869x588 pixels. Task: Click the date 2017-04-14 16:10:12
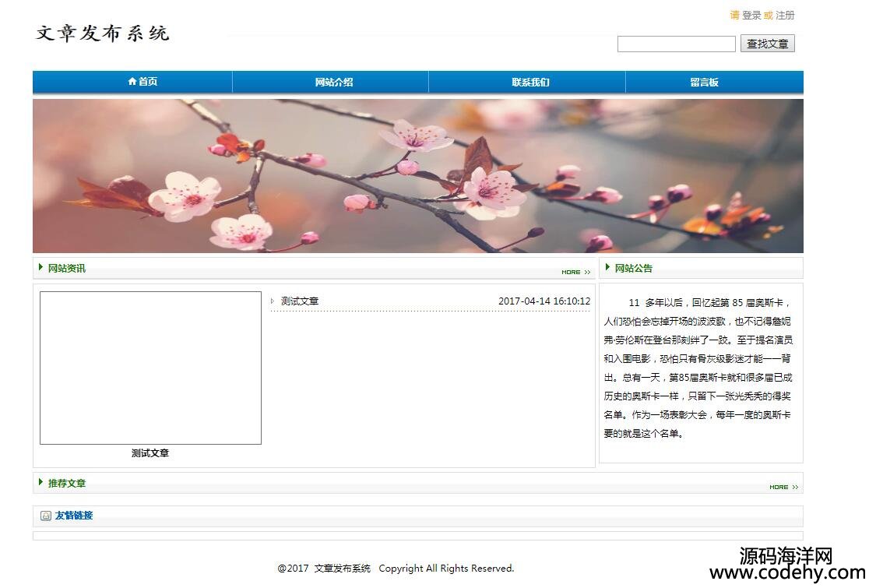pyautogui.click(x=544, y=301)
